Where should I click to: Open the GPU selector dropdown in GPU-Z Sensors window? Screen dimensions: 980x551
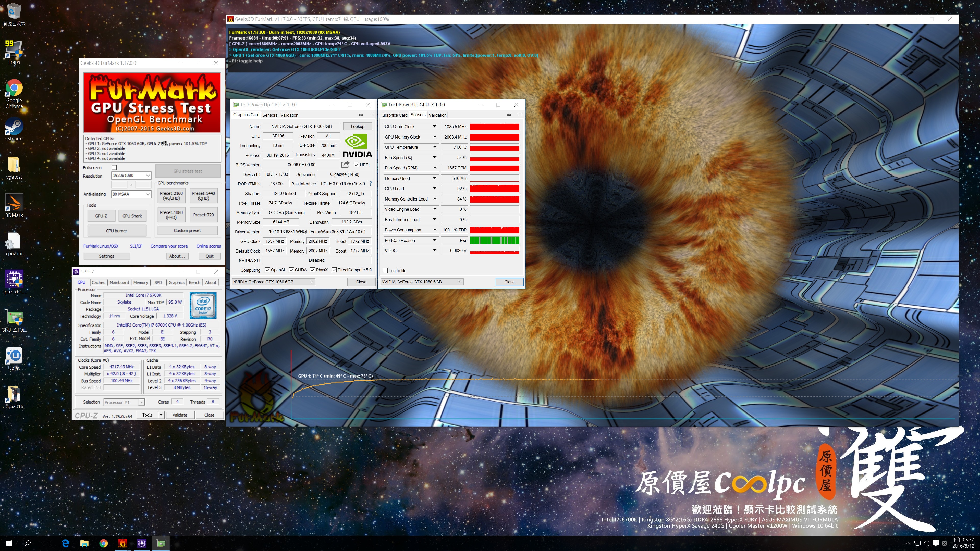point(422,282)
